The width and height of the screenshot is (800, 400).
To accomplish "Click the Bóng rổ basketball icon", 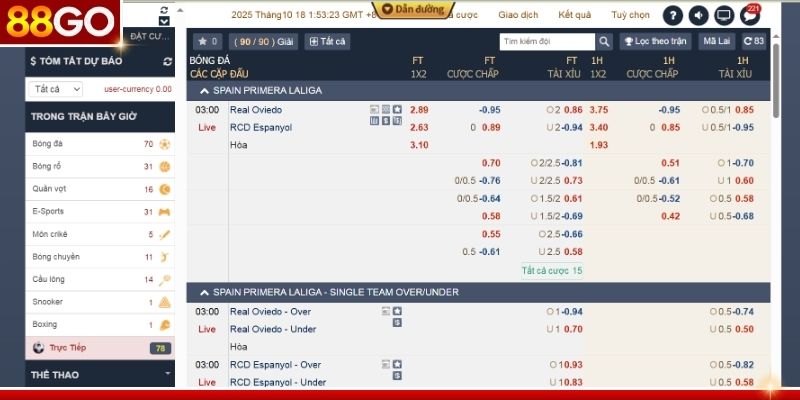I will click(x=164, y=167).
